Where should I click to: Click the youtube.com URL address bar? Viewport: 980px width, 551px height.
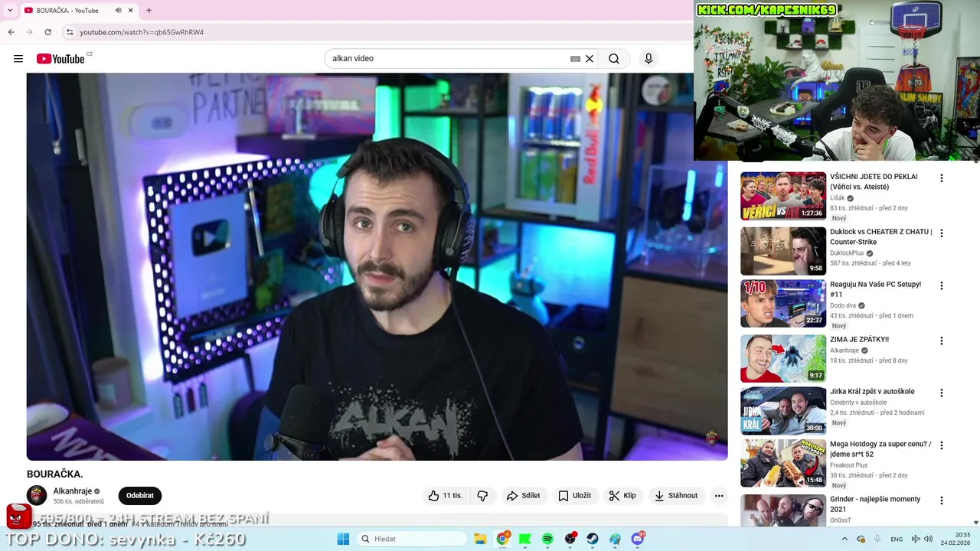coord(142,32)
